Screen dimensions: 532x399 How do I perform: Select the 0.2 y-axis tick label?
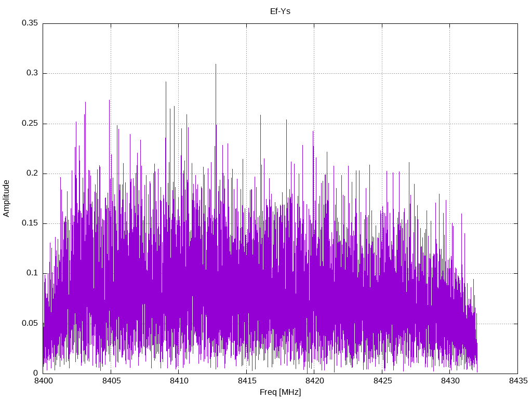[x=32, y=174]
